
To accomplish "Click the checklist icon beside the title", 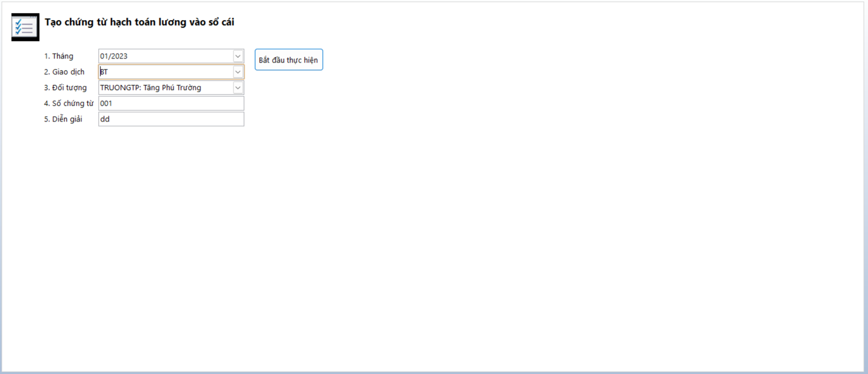I will (25, 27).
